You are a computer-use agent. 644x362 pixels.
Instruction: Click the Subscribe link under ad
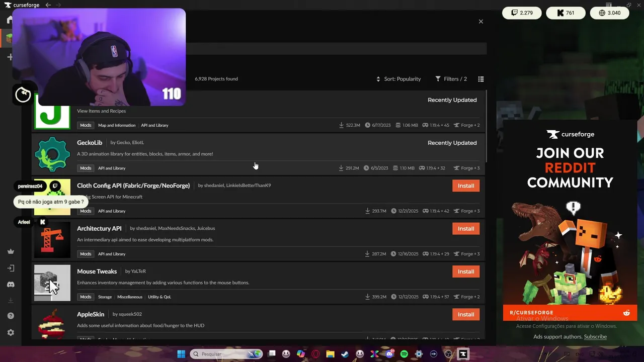pyautogui.click(x=595, y=337)
